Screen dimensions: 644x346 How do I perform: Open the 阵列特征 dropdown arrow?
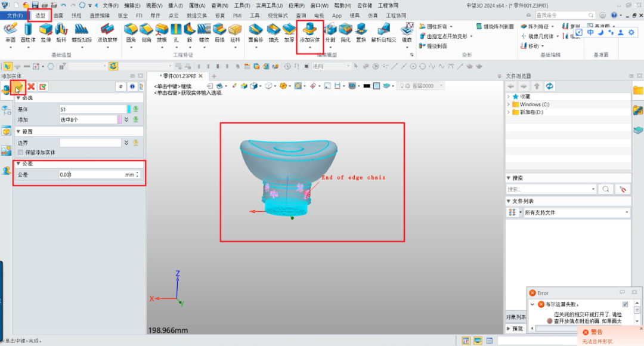coord(552,27)
